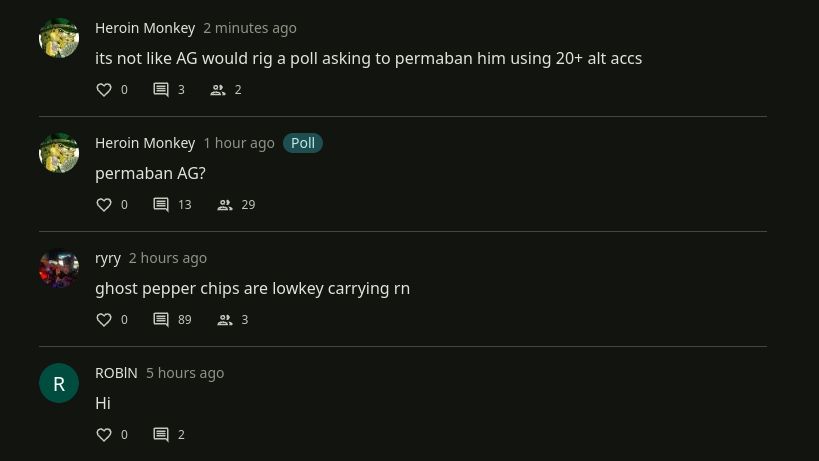This screenshot has height=461, width=819.
Task: Like ROBlN's 'Hi' post
Action: pos(104,435)
